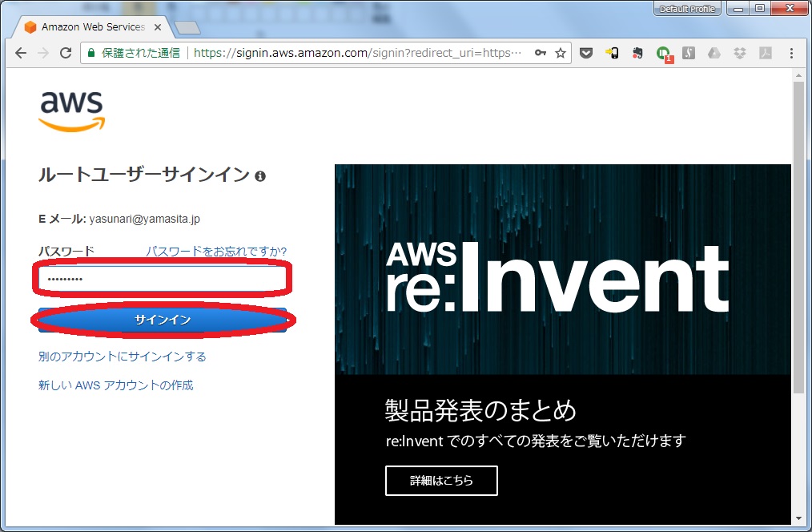812x532 pixels.
Task: Click the address bar URL
Action: pos(358,53)
